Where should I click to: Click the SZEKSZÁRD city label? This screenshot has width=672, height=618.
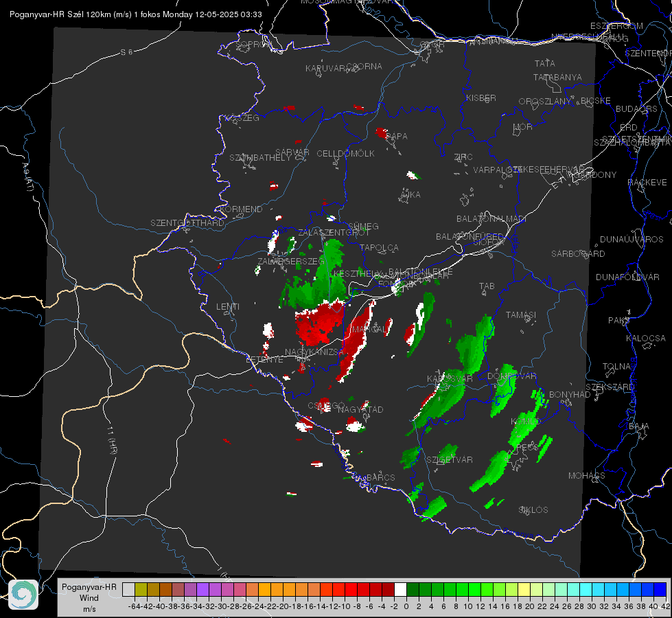[x=610, y=387]
